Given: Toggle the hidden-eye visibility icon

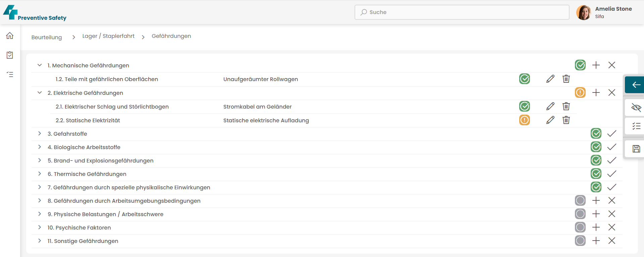Looking at the screenshot, I should [636, 108].
